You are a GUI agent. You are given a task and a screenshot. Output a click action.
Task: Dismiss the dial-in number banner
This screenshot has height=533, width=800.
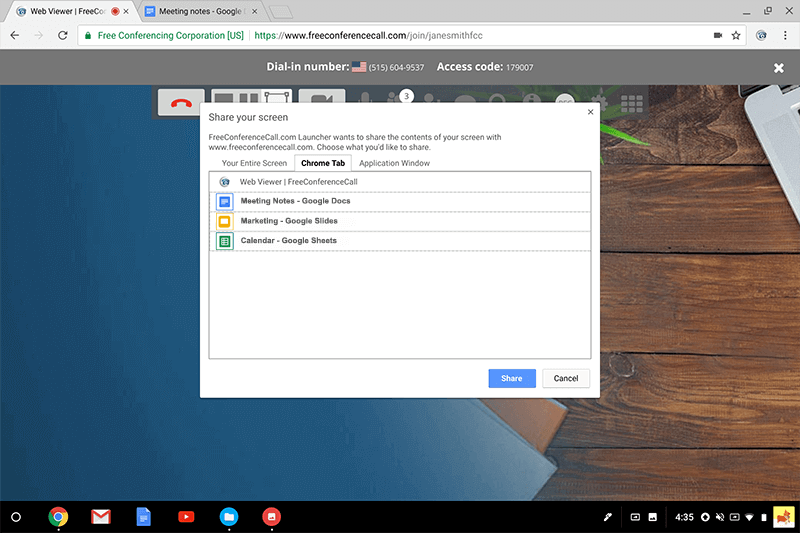pyautogui.click(x=779, y=68)
